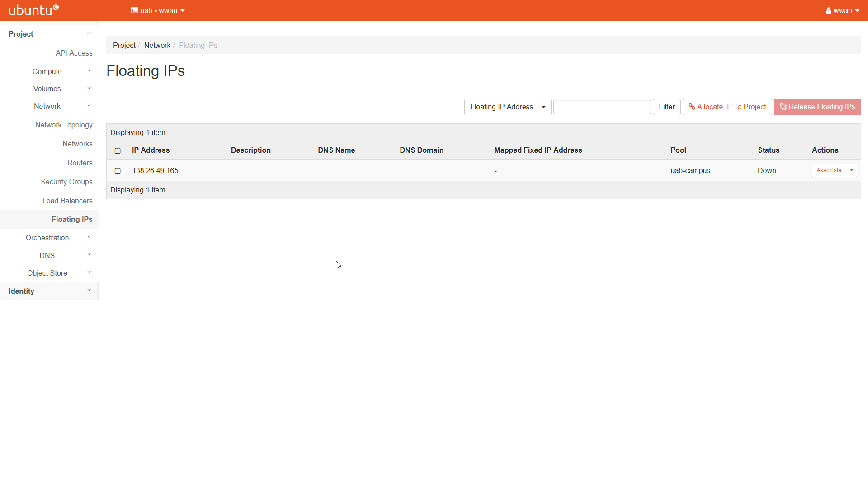868x488 pixels.
Task: Click the uab-campus pool cell
Action: [x=690, y=170]
